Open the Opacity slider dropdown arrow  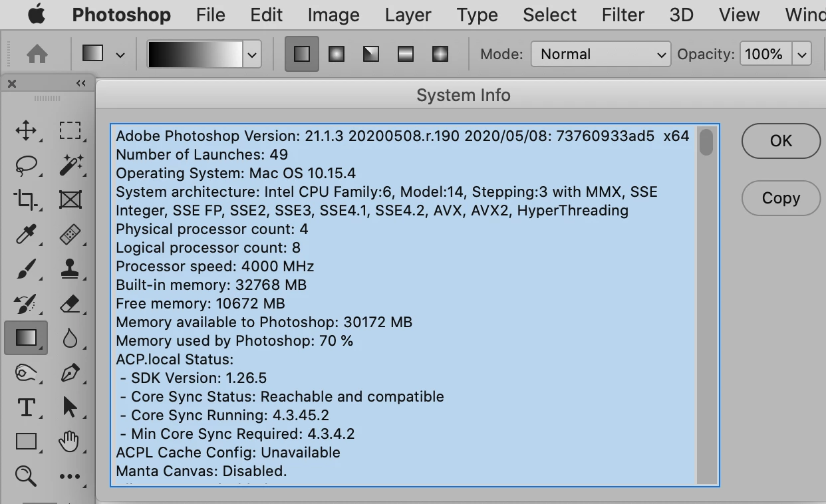point(802,55)
